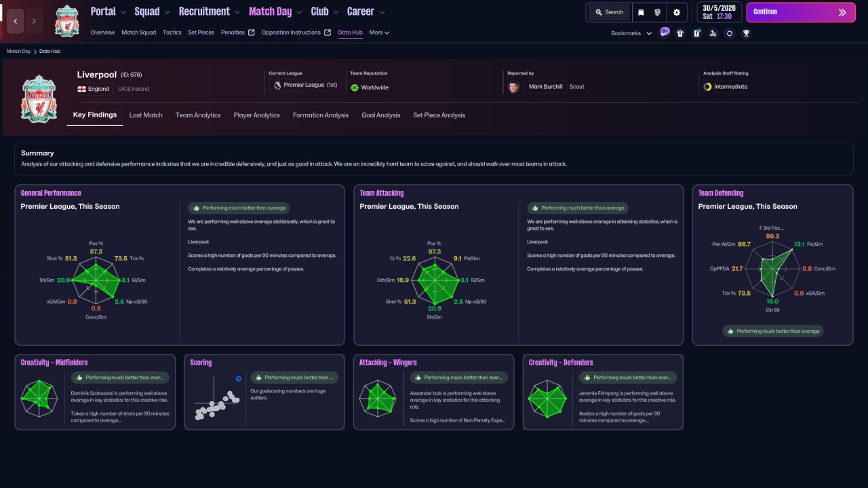Viewport: 868px width, 488px height.
Task: Expand the Career menu chevron
Action: click(x=382, y=12)
